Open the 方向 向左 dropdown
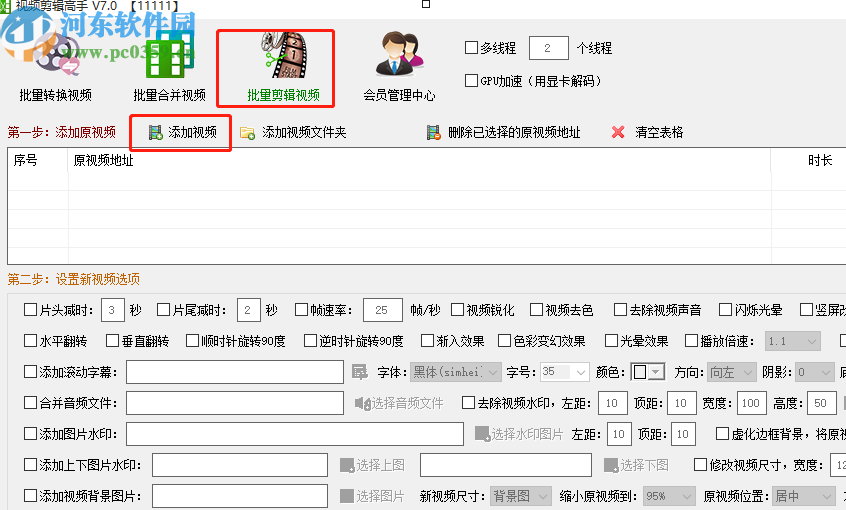The height and width of the screenshot is (510, 846). 732,372
